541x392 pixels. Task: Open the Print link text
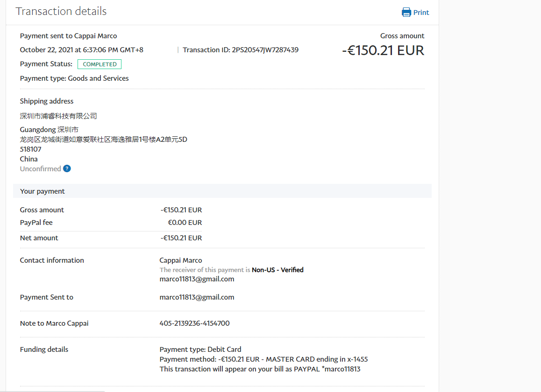pos(421,13)
